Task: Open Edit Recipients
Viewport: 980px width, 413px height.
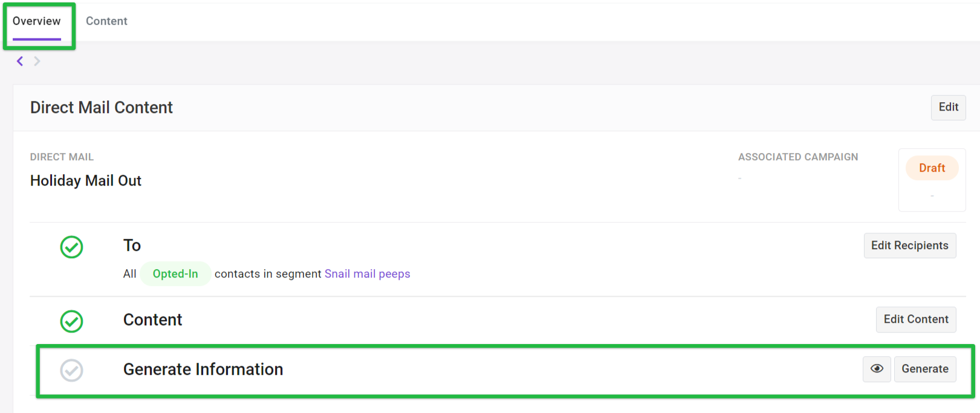Action: point(910,246)
